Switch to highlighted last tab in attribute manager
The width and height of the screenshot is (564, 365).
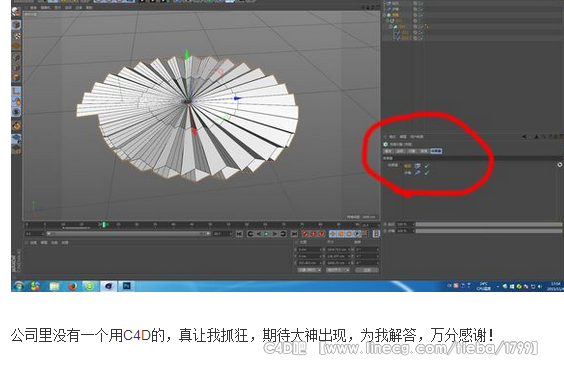click(x=436, y=151)
